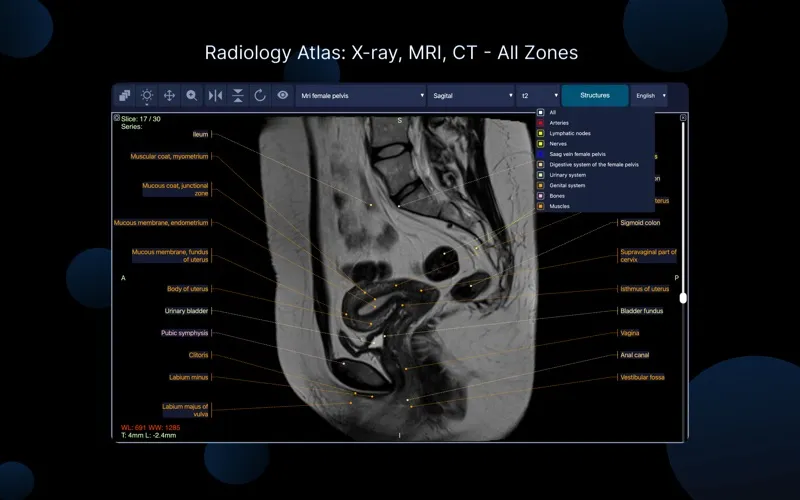Image resolution: width=800 pixels, height=500 pixels.
Task: Select Mucous membrane, endometrium label
Action: click(161, 222)
